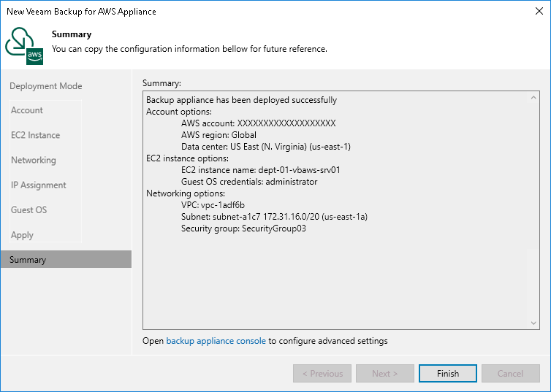Viewport: 551px width, 392px height.
Task: Click the Finish button
Action: [448, 374]
